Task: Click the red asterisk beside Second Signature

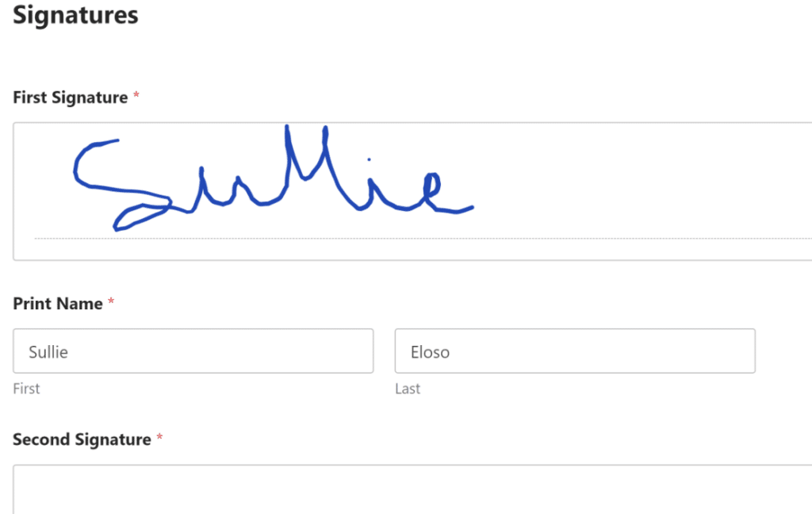Action: click(161, 438)
